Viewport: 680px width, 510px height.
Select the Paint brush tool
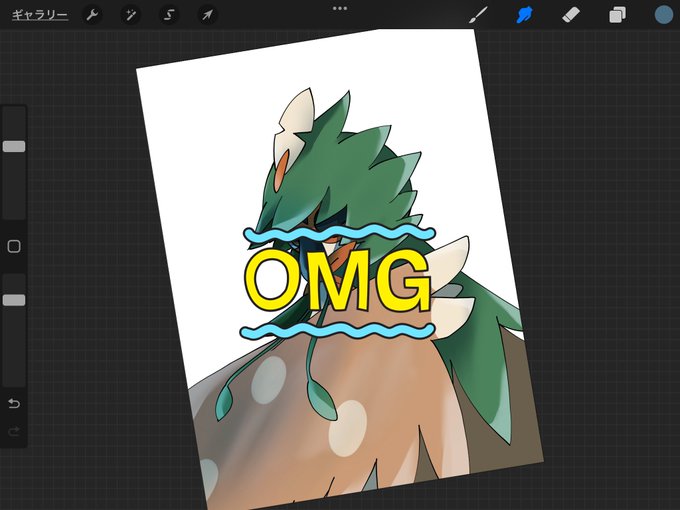[x=478, y=15]
